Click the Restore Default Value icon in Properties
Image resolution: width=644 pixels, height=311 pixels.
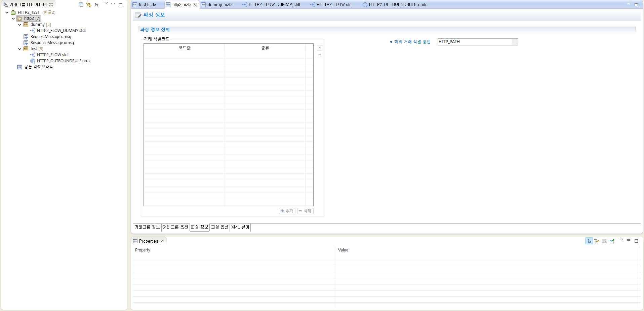[x=605, y=241]
